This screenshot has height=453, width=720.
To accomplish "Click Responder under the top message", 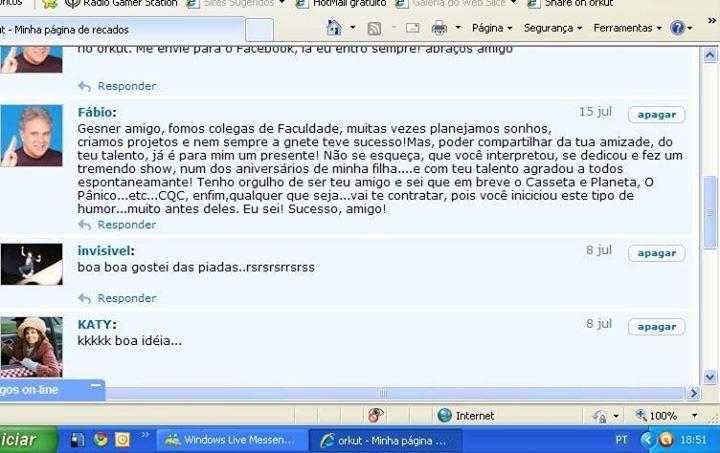I will pos(126,86).
